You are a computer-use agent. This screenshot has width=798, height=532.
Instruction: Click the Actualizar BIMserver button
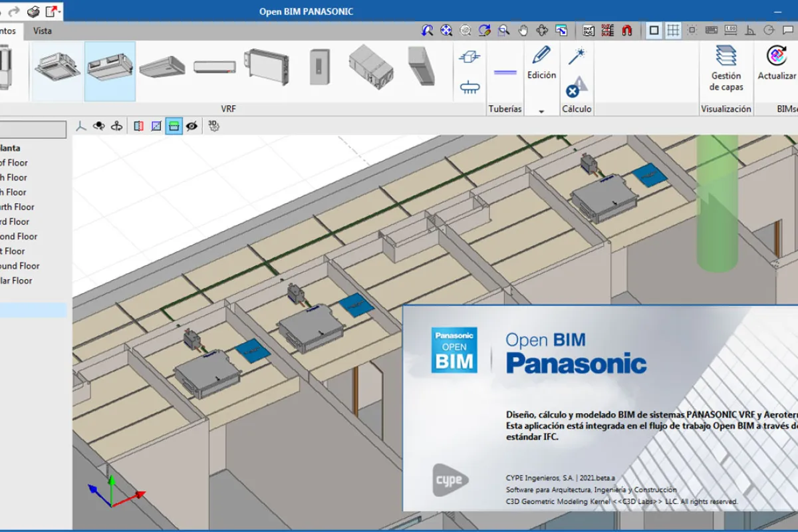[x=777, y=63]
